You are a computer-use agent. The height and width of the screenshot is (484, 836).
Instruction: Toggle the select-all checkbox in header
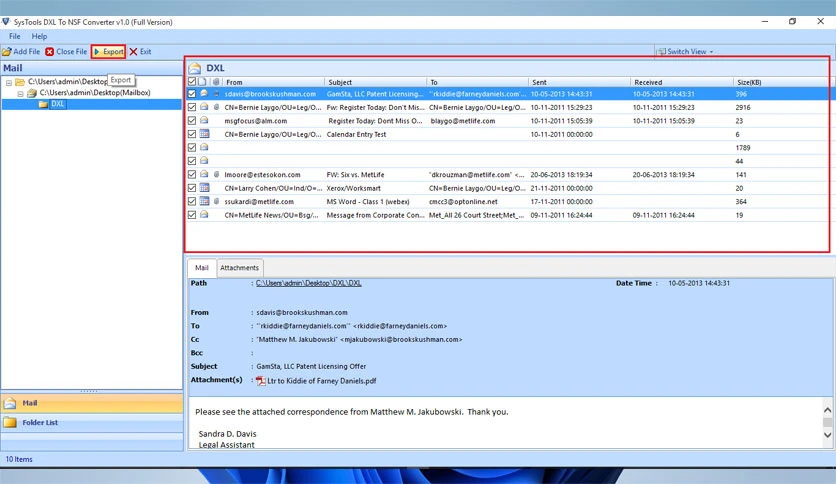coord(192,82)
